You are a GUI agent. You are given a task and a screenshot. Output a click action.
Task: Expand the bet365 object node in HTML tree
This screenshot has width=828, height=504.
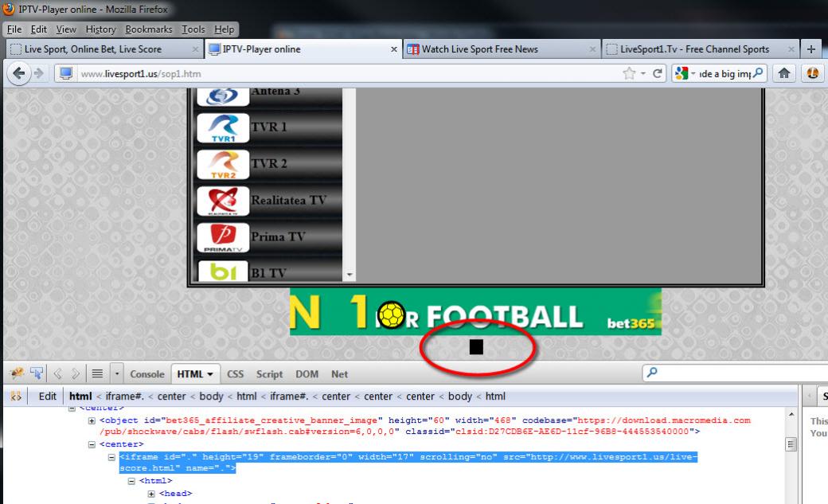click(92, 420)
